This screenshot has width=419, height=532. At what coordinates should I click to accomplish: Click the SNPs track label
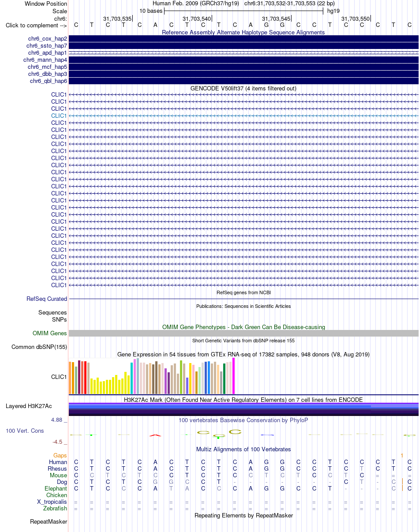(x=60, y=319)
